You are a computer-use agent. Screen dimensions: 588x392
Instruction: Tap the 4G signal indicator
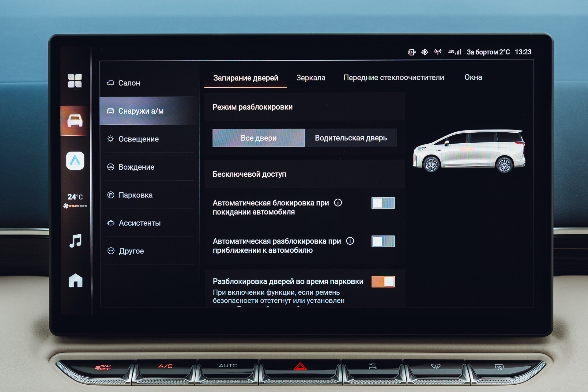click(x=454, y=52)
